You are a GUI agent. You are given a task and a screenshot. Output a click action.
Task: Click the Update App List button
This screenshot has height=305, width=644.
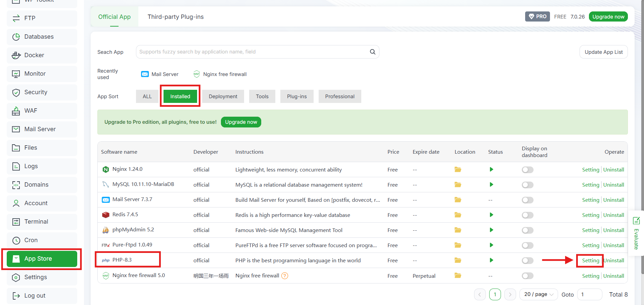604,52
